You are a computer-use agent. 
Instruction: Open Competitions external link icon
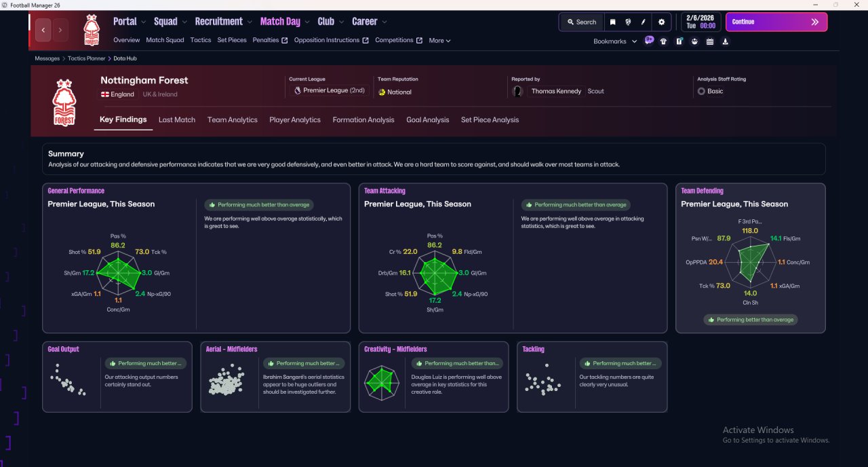419,40
